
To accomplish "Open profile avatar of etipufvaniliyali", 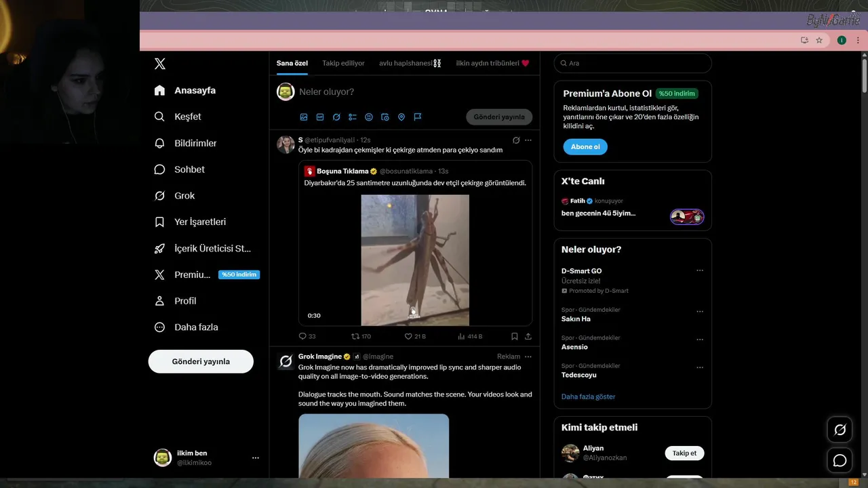I will (285, 144).
